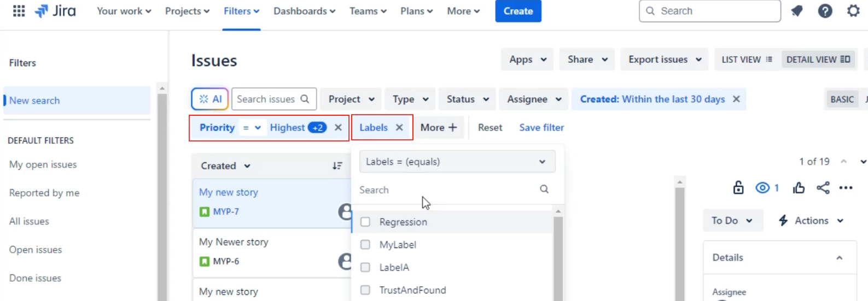Check the Regression label checkbox
Image resolution: width=868 pixels, height=301 pixels.
365,222
